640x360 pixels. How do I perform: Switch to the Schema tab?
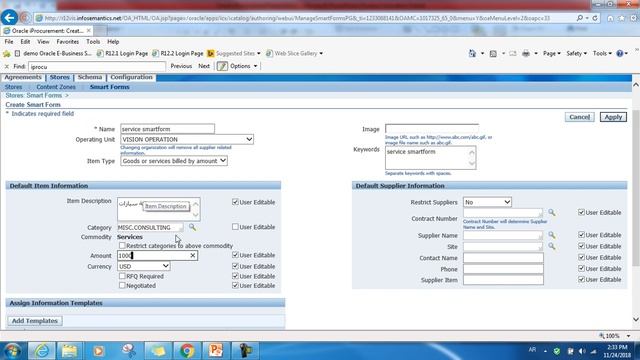90,77
